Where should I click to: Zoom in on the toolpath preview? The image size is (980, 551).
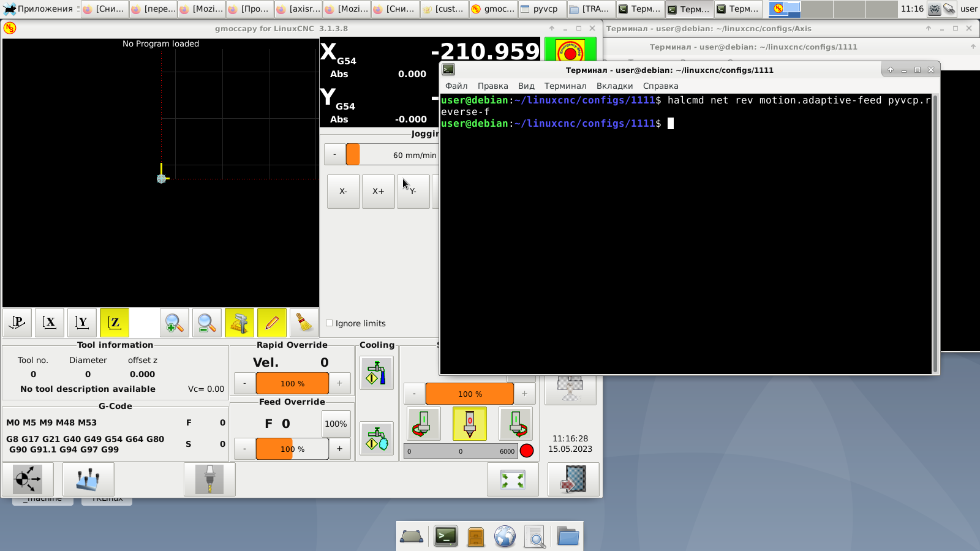click(175, 323)
